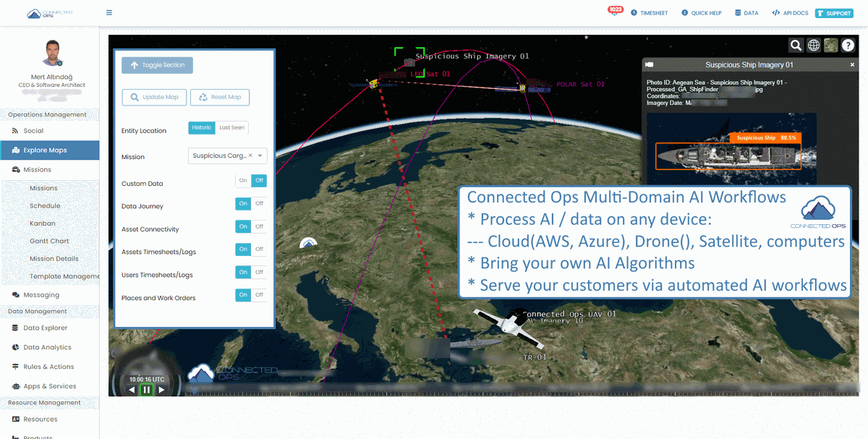868x439 pixels.
Task: Clear the Suspicious Cargo mission selection
Action: 250,155
